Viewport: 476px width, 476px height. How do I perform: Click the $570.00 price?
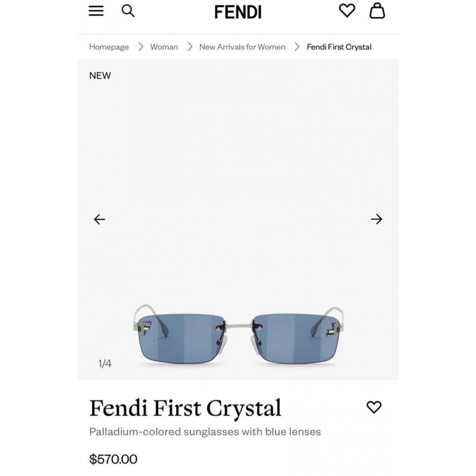(x=113, y=459)
